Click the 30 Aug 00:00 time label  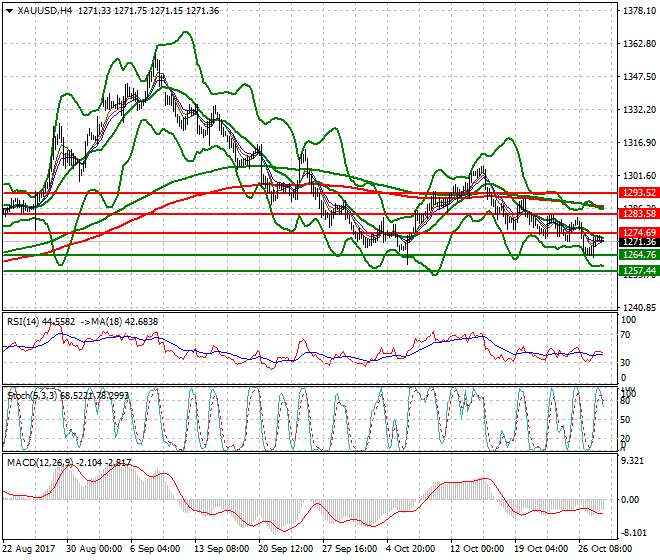94,549
